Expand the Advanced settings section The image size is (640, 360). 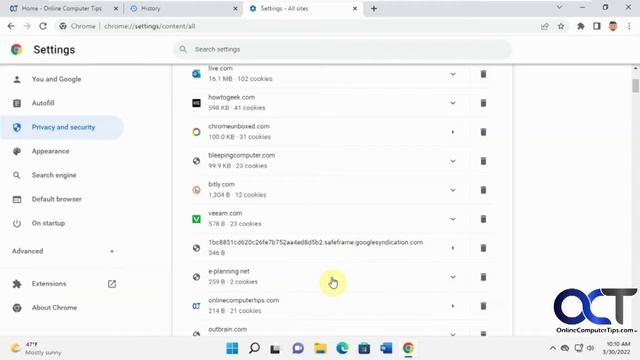[63, 251]
